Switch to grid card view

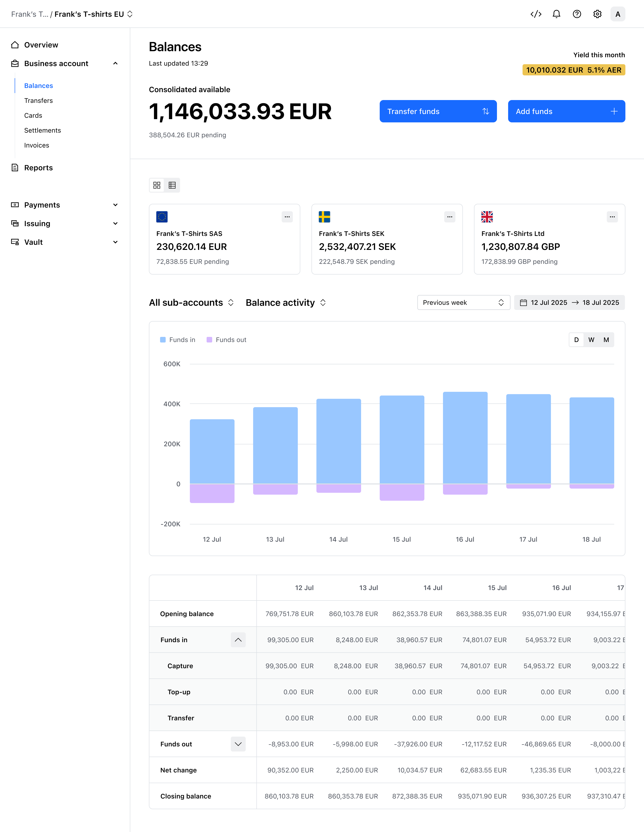tap(157, 185)
